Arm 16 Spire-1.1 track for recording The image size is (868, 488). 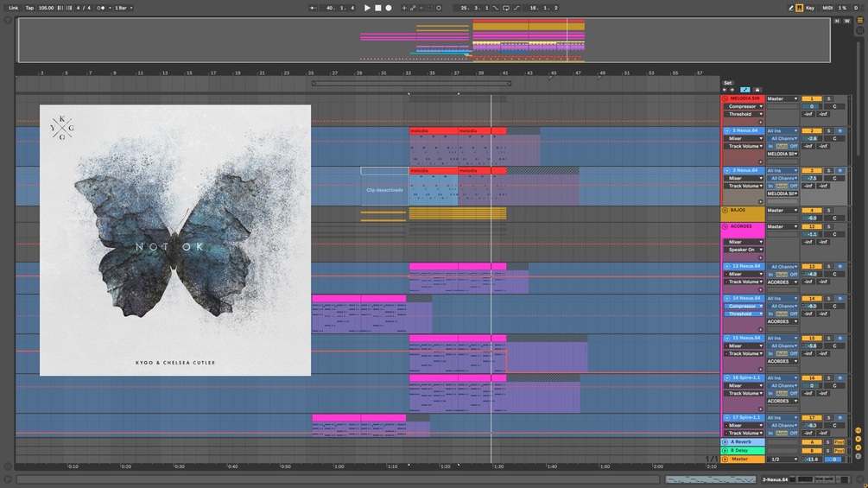point(839,378)
